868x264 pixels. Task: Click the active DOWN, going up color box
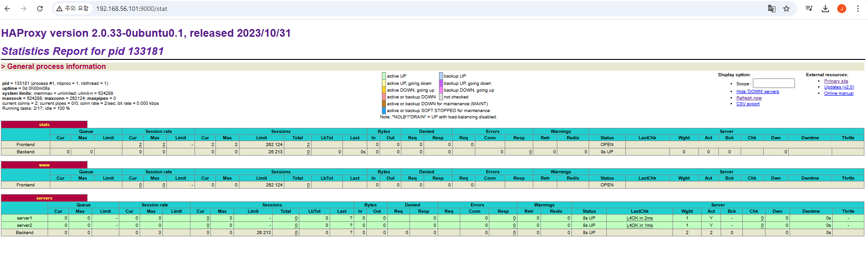tap(384, 90)
